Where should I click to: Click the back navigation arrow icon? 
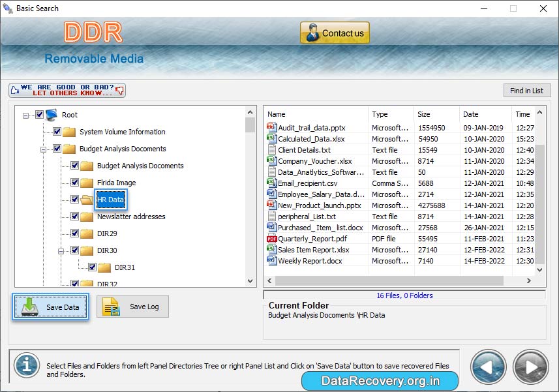click(x=488, y=367)
